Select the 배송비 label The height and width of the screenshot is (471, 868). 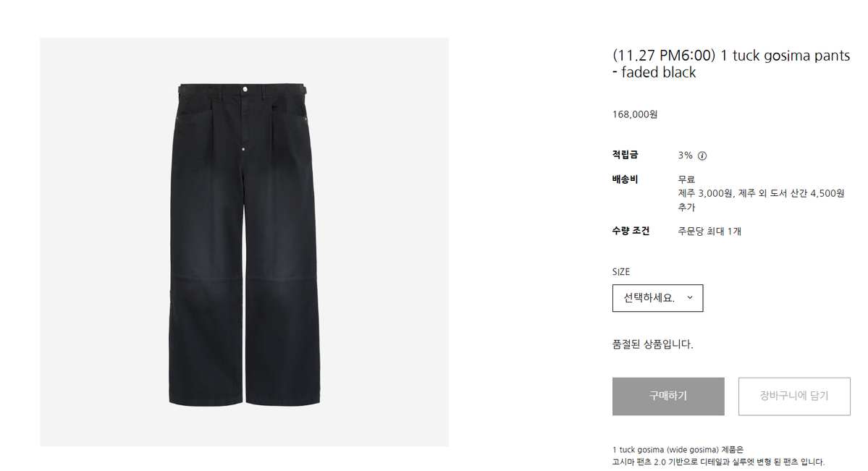[x=625, y=179]
